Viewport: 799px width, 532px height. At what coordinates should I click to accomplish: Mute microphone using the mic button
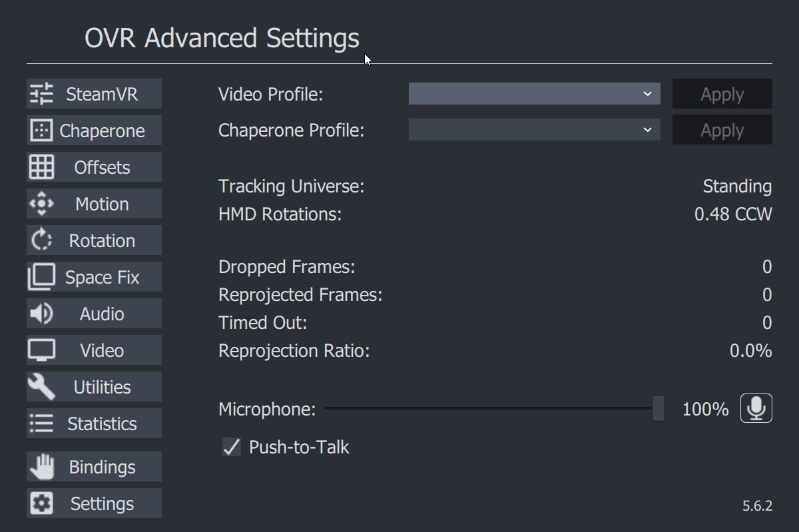(x=756, y=408)
